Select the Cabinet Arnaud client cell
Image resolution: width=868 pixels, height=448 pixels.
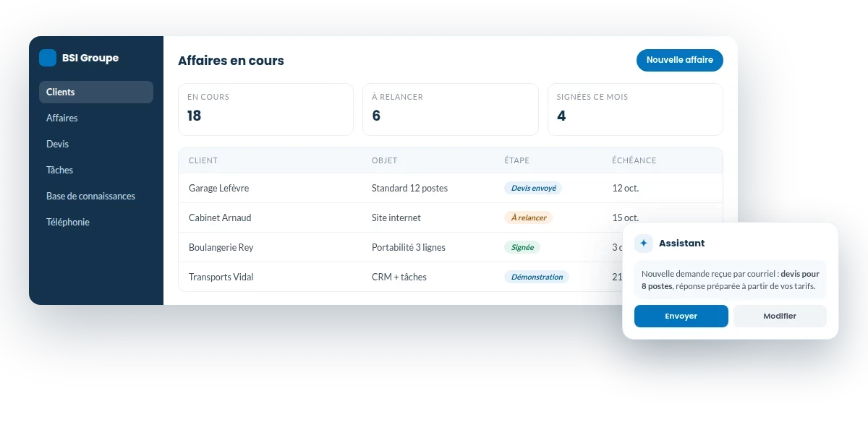coord(220,217)
